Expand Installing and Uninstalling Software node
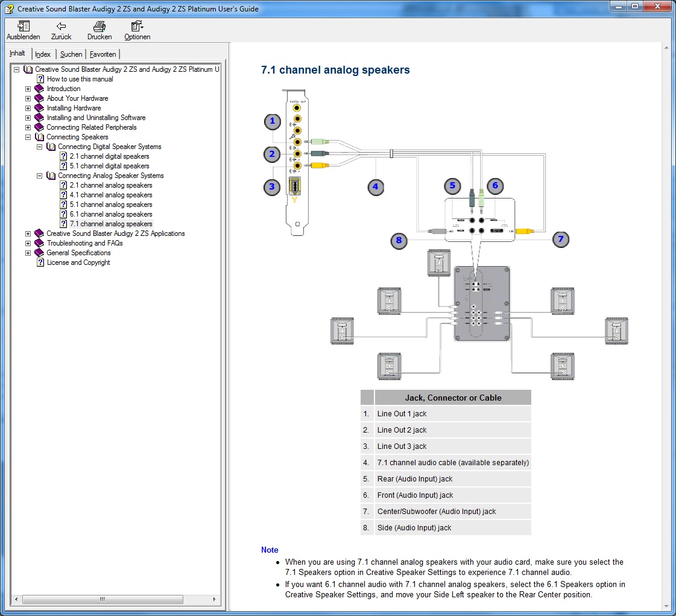Viewport: 676px width, 616px height. point(28,118)
